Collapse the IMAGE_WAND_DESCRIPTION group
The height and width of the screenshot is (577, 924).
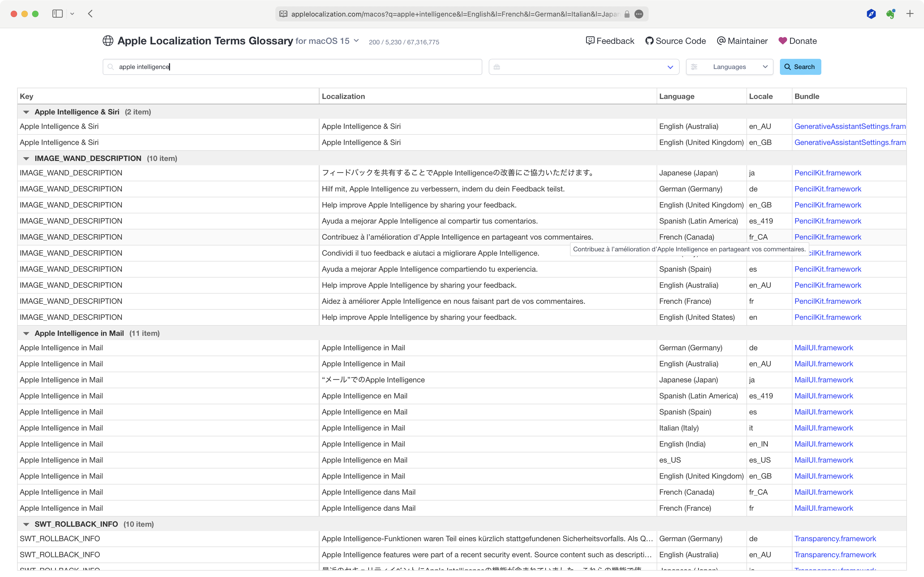point(26,158)
